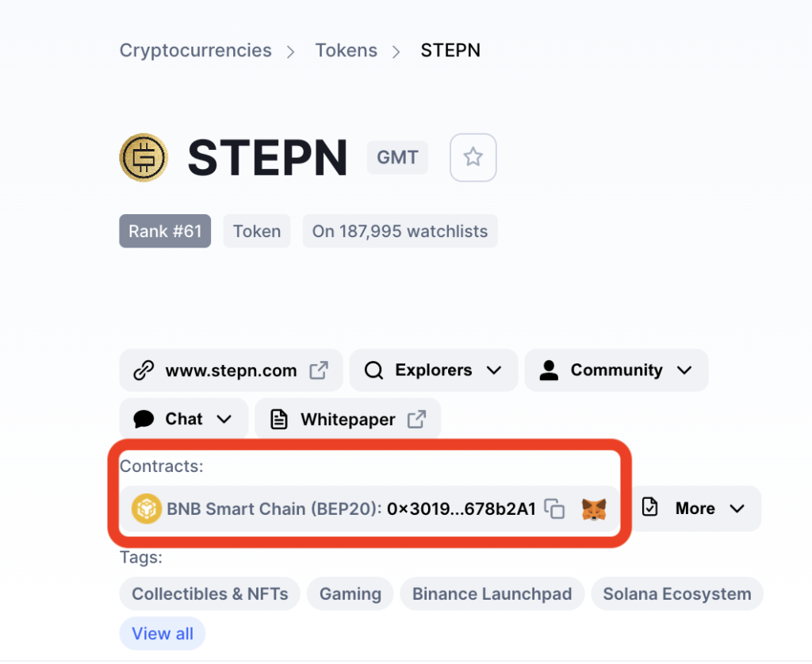The image size is (812, 664).
Task: Open the Whitepaper link
Action: click(347, 419)
